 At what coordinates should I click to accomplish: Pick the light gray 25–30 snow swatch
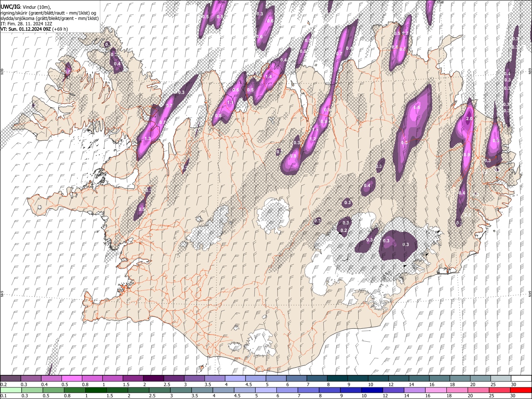pos(501,379)
